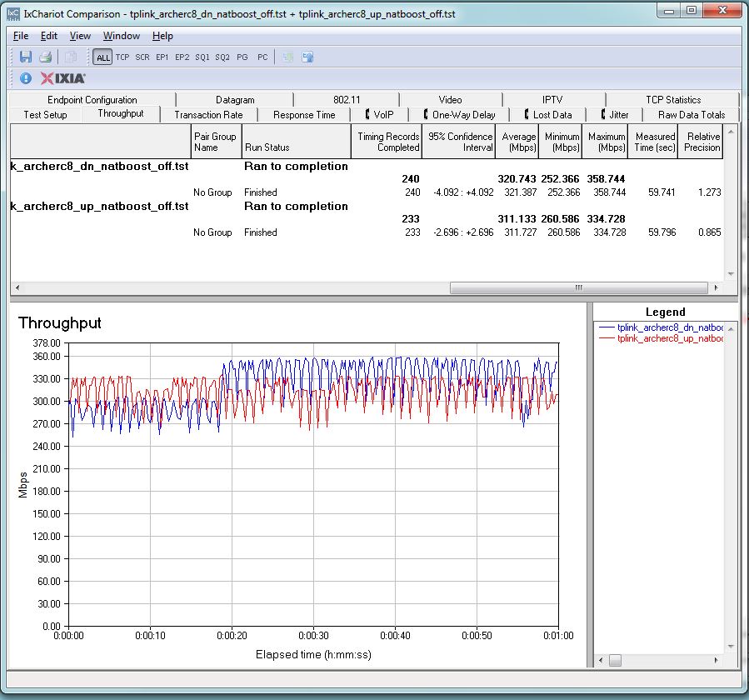Click the Save toolbar icon

(x=25, y=57)
